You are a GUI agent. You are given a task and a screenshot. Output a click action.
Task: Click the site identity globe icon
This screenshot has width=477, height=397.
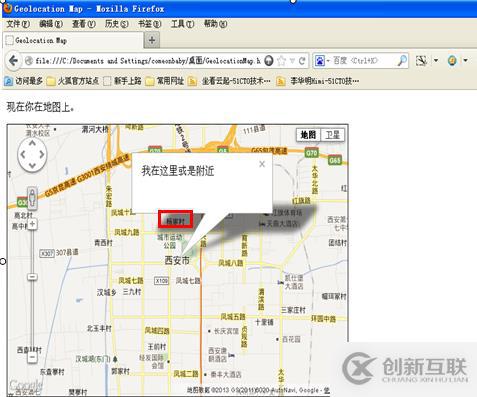[x=29, y=61]
